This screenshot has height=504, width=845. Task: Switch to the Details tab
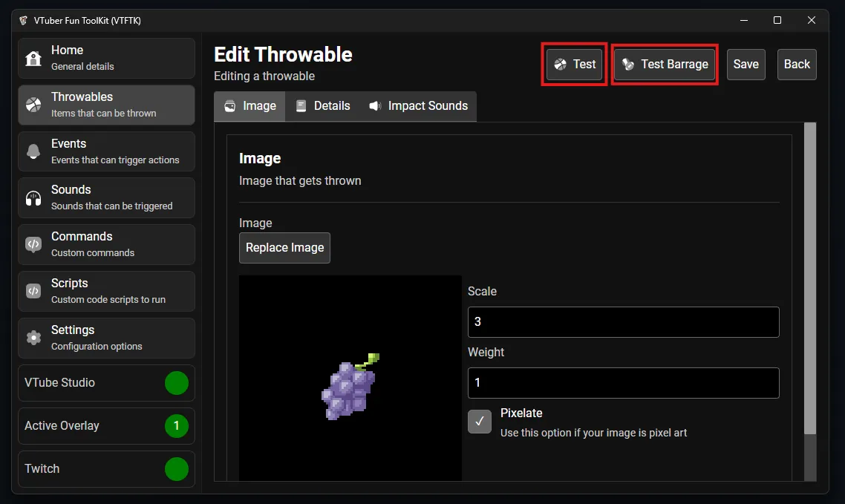pyautogui.click(x=323, y=106)
